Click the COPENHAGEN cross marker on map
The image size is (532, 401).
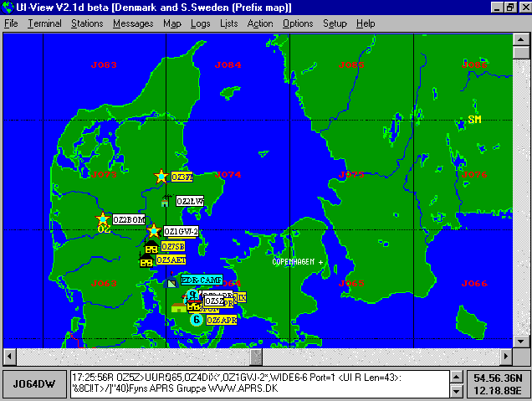click(x=320, y=262)
